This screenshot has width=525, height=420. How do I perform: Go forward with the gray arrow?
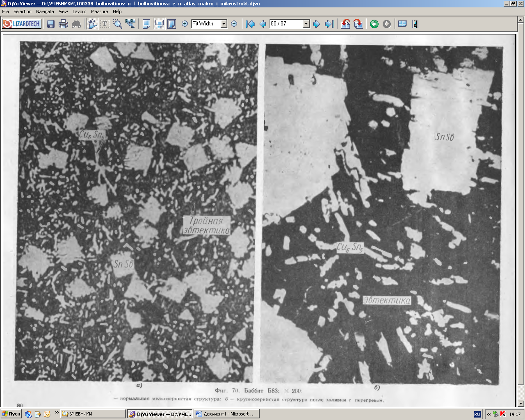pos(387,24)
